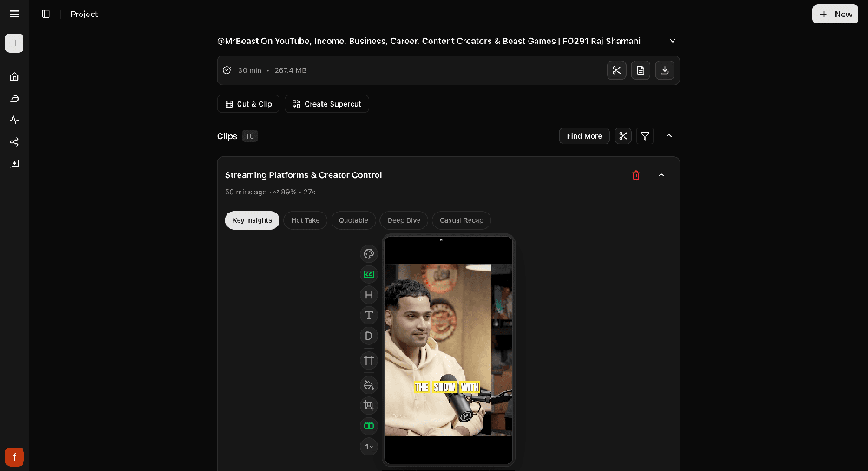Select the crop tool
Screen dimensions: 868x471
click(369, 406)
